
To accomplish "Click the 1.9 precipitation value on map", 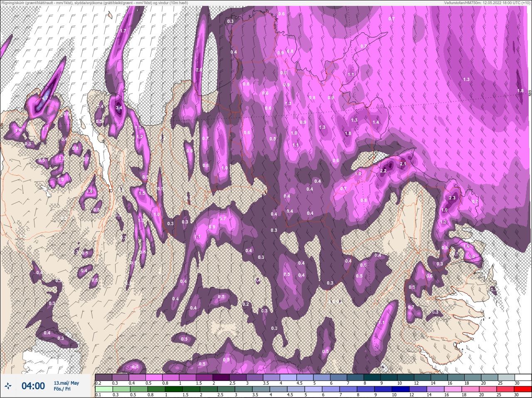I will tap(444, 210).
